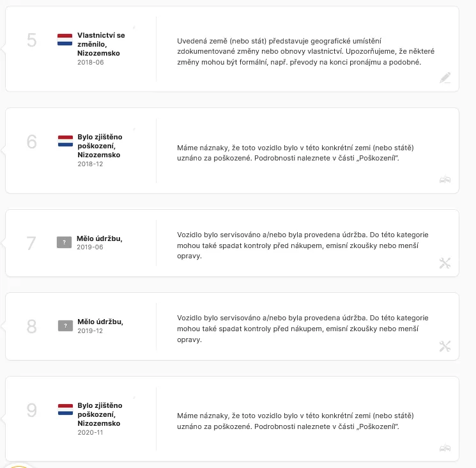Select the 2018-12 damage detected title
This screenshot has width=476, height=468.
click(x=100, y=146)
